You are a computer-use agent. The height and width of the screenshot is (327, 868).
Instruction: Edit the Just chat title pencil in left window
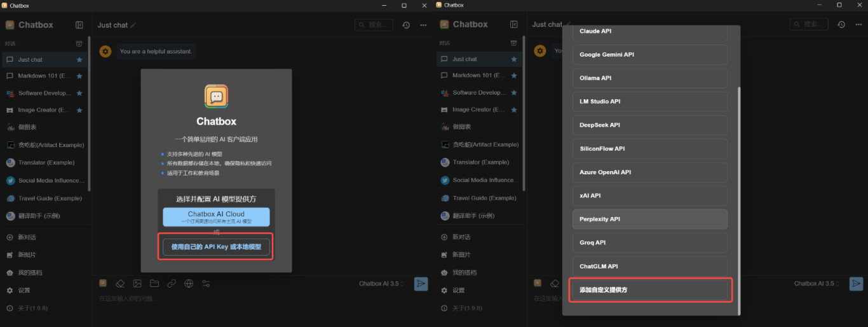(133, 25)
